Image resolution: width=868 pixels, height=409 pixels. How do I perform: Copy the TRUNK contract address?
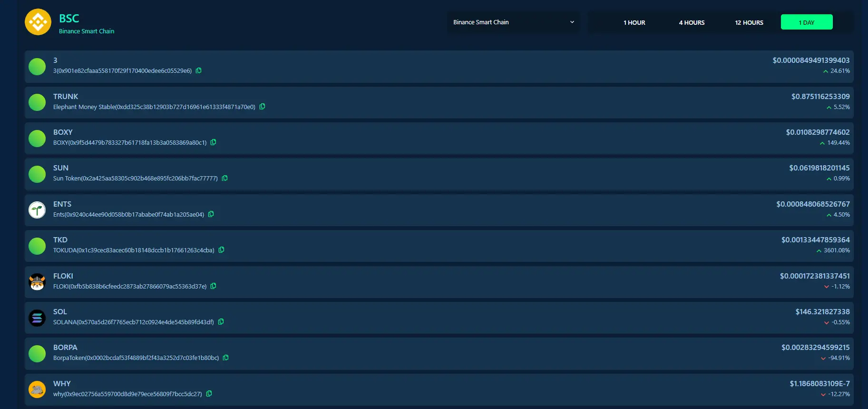tap(262, 107)
